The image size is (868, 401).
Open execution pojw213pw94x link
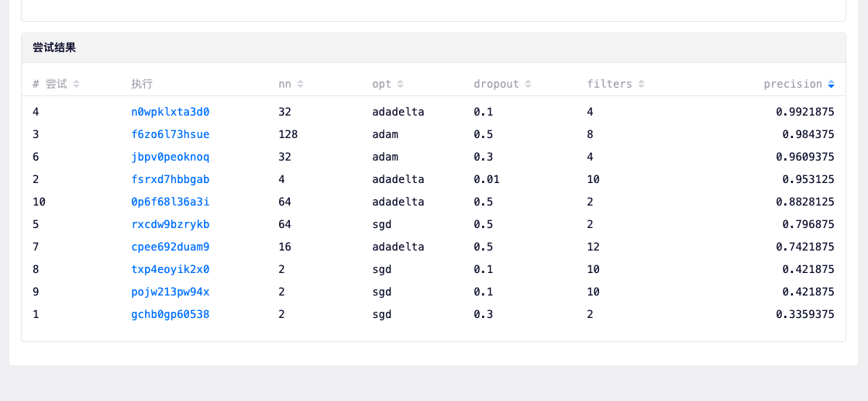170,292
